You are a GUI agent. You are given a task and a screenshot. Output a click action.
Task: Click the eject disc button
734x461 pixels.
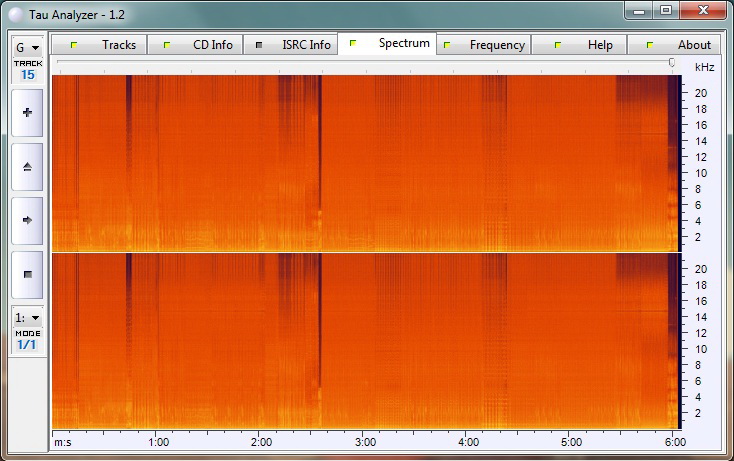pyautogui.click(x=27, y=167)
